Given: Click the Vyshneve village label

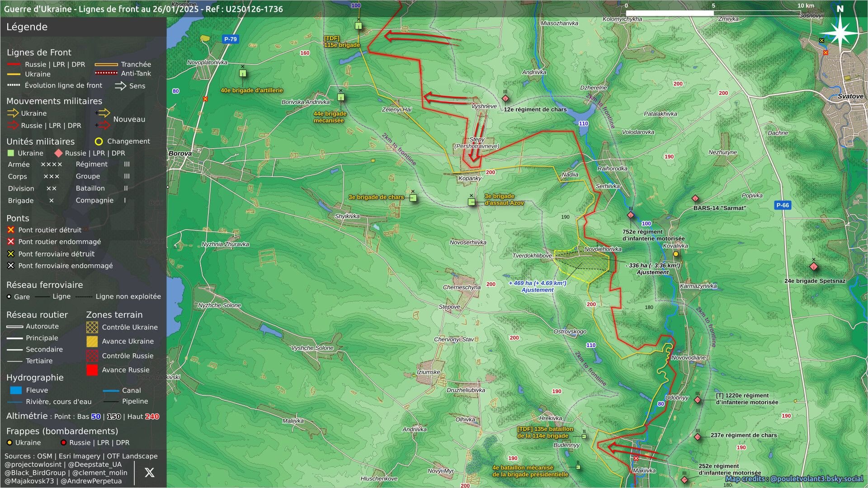Looking at the screenshot, I should click(x=484, y=107).
